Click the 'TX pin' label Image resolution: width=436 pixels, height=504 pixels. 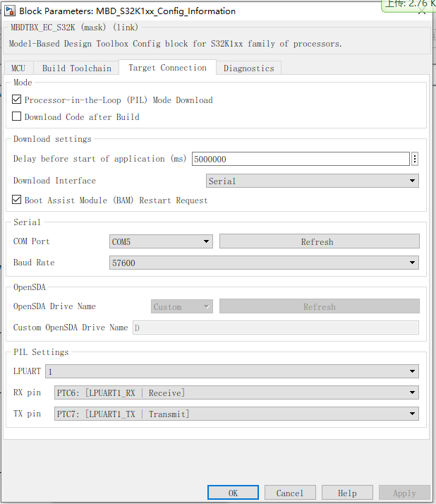pyautogui.click(x=27, y=414)
